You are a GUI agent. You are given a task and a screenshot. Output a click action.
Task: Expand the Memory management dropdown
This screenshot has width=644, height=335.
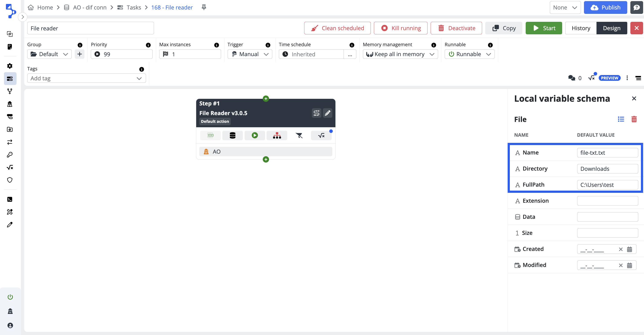point(400,54)
